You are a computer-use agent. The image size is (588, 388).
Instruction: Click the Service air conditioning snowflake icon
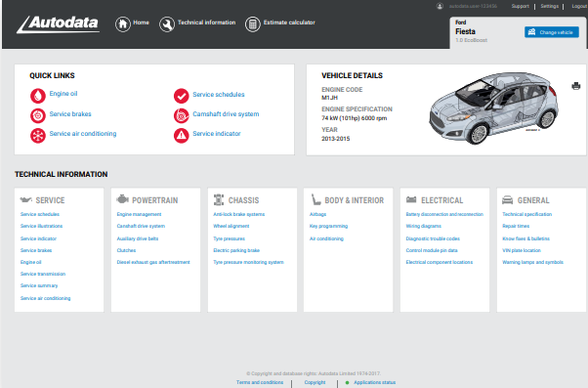[38, 136]
